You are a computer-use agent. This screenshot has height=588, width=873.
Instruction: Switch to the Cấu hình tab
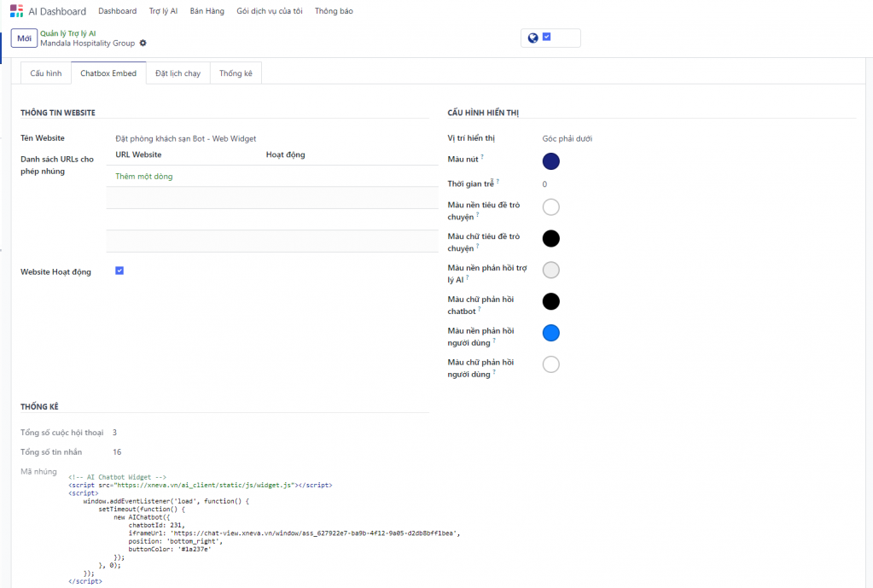tap(45, 73)
